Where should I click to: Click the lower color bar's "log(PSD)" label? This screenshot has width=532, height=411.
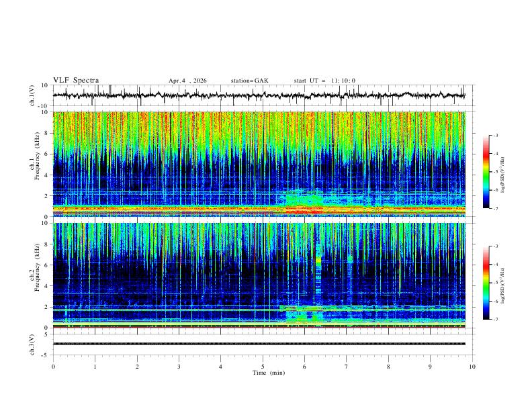502,285
